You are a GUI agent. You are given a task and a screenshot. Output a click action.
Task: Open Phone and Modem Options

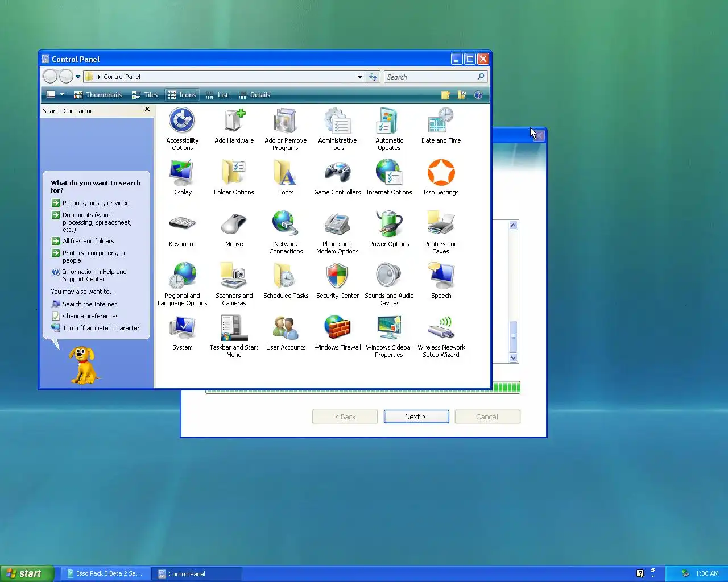[x=337, y=233]
